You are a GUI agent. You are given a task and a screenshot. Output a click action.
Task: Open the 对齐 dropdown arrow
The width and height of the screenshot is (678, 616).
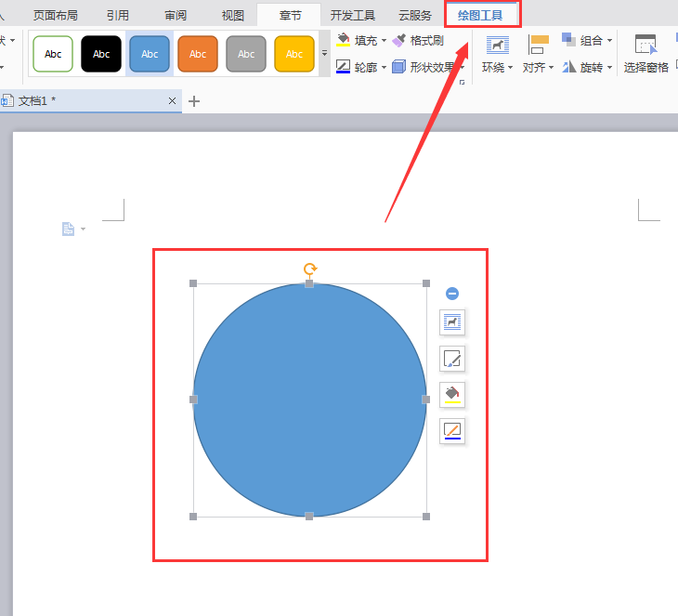[x=552, y=68]
